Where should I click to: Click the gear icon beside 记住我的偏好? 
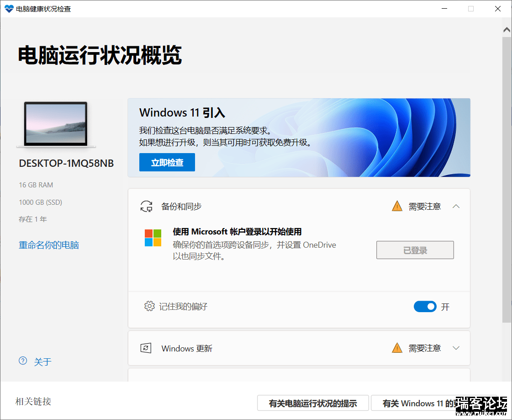[149, 306]
